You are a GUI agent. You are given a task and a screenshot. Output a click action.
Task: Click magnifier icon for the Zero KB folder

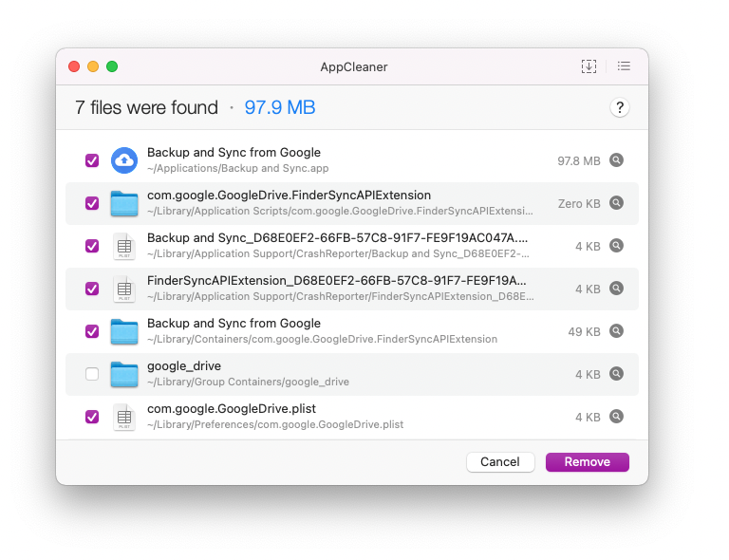click(x=616, y=203)
